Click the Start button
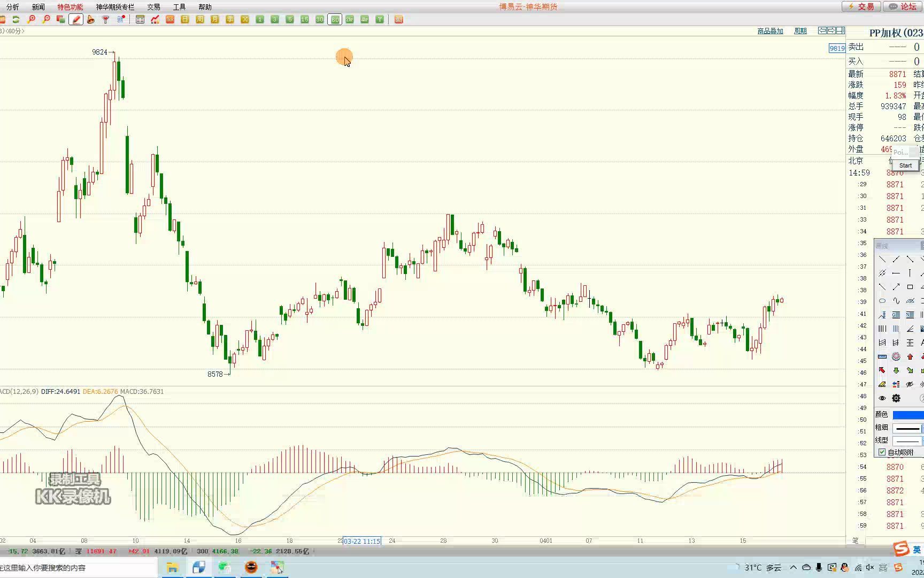 click(x=905, y=165)
